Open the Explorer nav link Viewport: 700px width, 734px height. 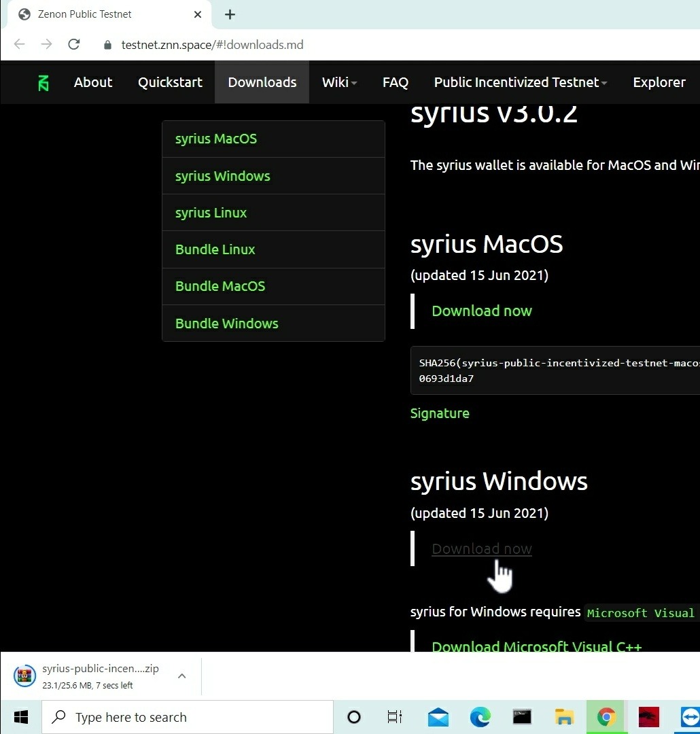659,82
